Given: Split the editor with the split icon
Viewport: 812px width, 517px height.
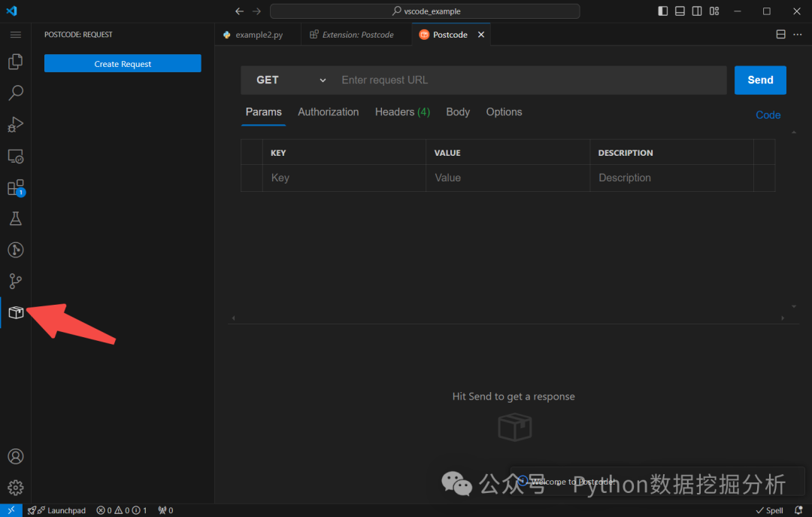Looking at the screenshot, I should (x=781, y=34).
